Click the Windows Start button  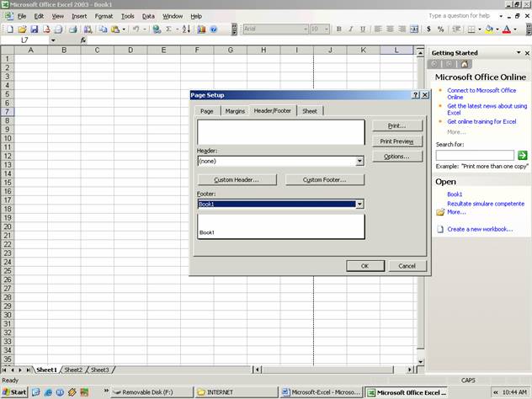14,392
